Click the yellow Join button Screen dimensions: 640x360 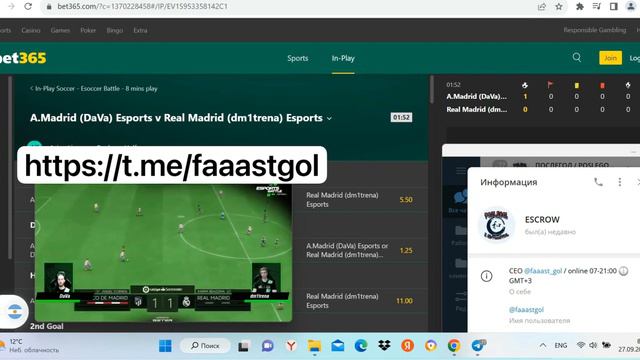click(610, 58)
